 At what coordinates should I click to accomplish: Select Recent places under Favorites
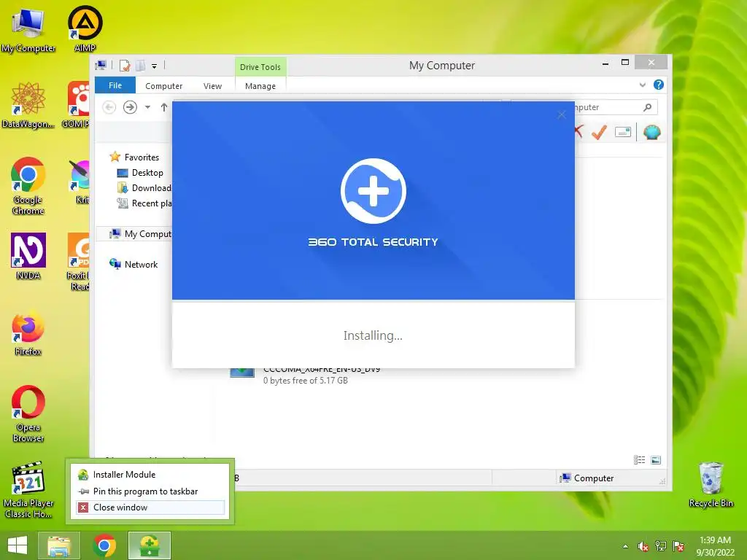point(144,203)
